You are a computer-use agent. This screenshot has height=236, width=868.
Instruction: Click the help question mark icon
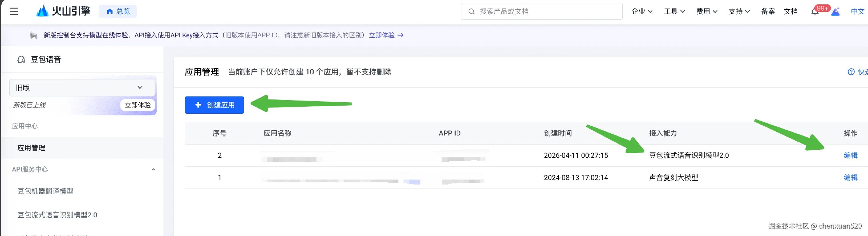pyautogui.click(x=851, y=72)
